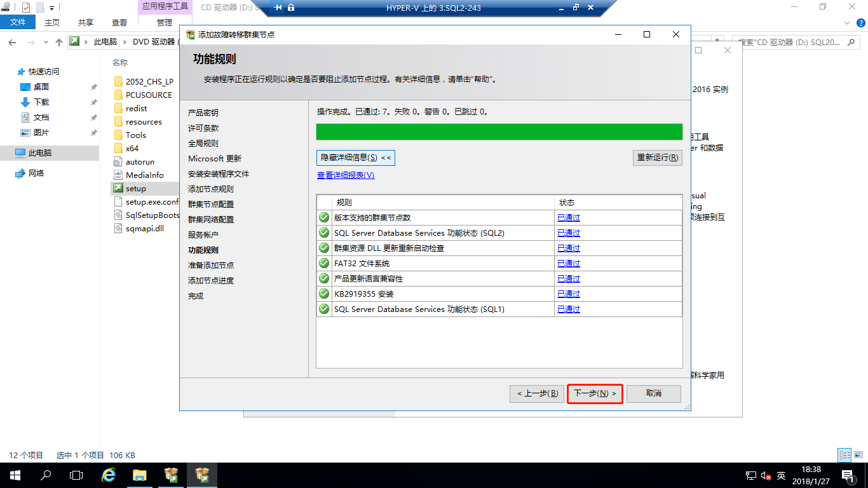Screen dimensions: 868x488
Task: Select the 群集节点配置 wizard step
Action: click(211, 205)
